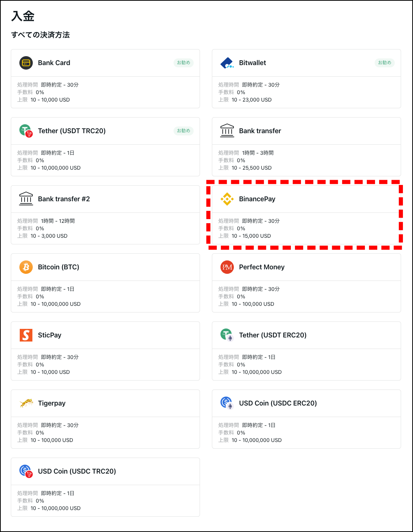Choose Bitwallet deposit method title
413x532 pixels.
pos(252,63)
